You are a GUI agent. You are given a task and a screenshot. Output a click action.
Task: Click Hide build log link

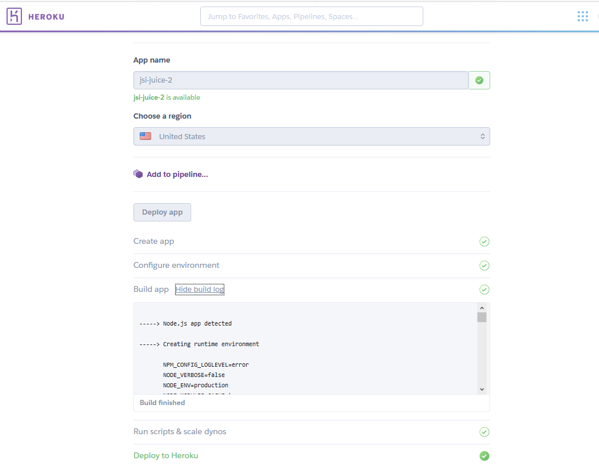[199, 289]
